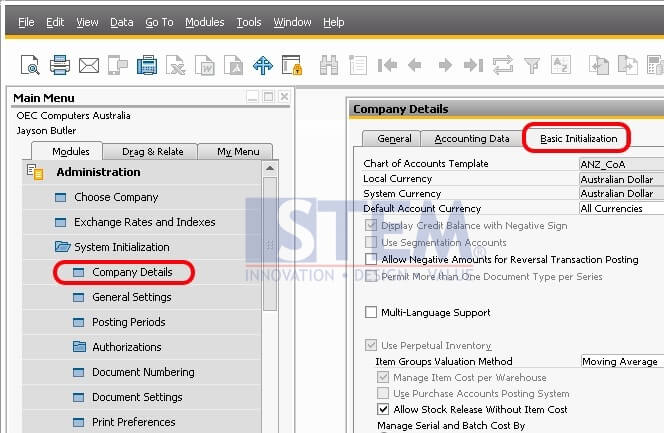Collapse the System Initialization folder

tap(62, 247)
